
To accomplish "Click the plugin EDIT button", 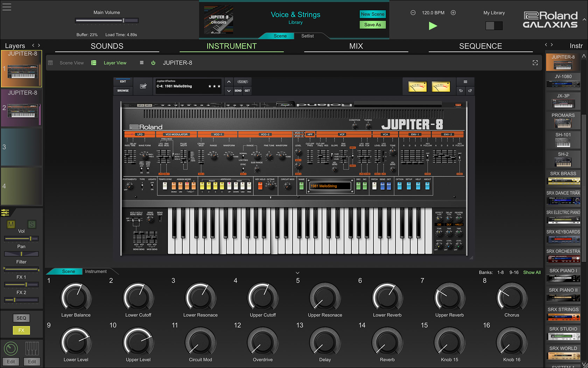I will tap(123, 82).
